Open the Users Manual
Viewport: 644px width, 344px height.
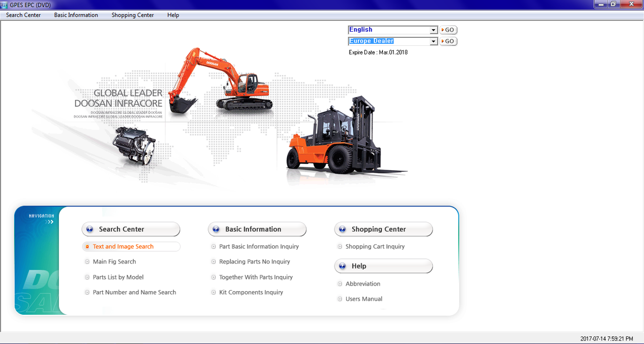coord(364,299)
